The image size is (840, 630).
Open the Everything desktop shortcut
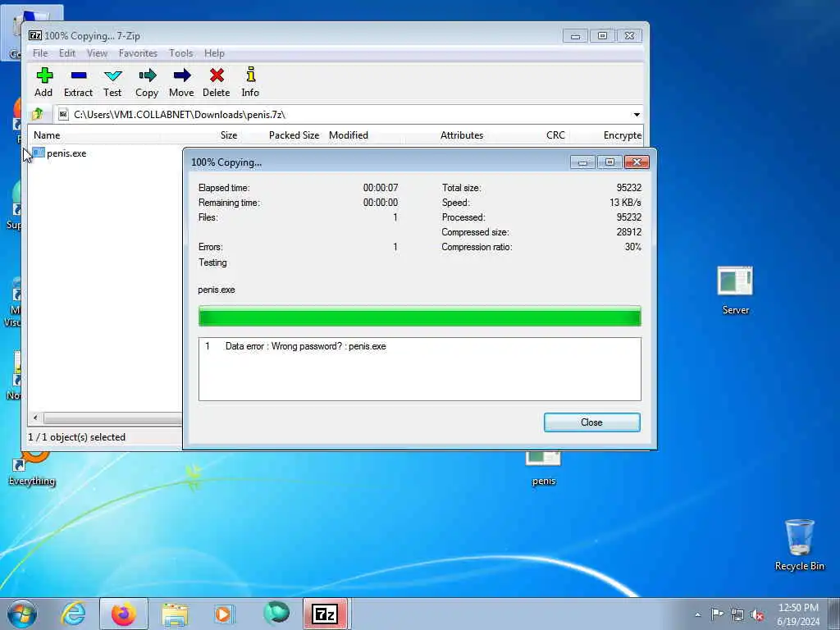click(x=32, y=468)
